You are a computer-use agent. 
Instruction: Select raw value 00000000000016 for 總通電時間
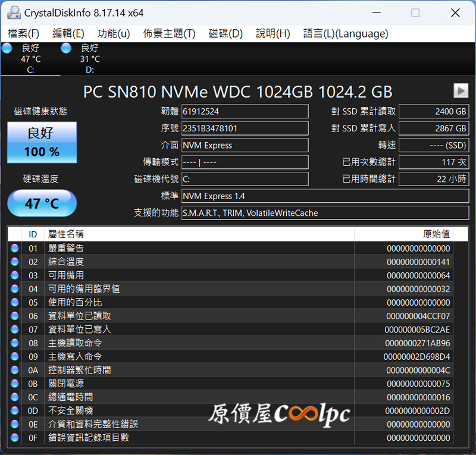418,397
